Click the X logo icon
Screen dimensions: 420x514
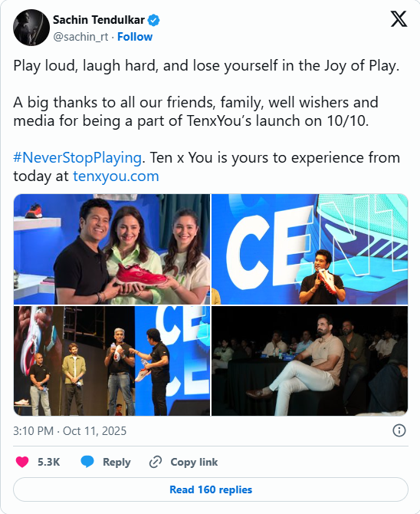point(399,19)
